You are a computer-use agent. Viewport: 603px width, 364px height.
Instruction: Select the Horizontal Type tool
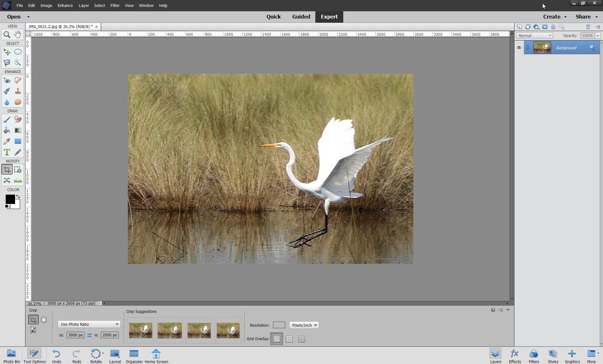[x=7, y=153]
